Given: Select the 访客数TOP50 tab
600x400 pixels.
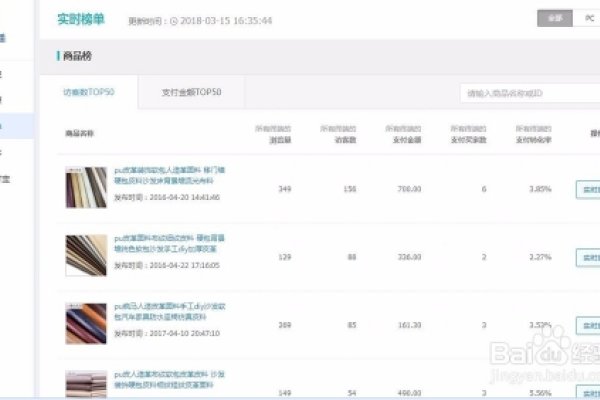Looking at the screenshot, I should point(89,92).
